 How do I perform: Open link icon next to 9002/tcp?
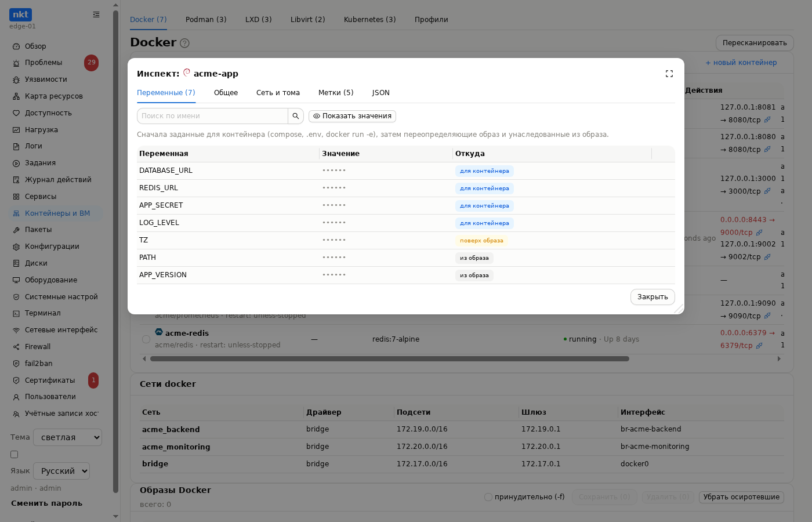click(x=767, y=257)
